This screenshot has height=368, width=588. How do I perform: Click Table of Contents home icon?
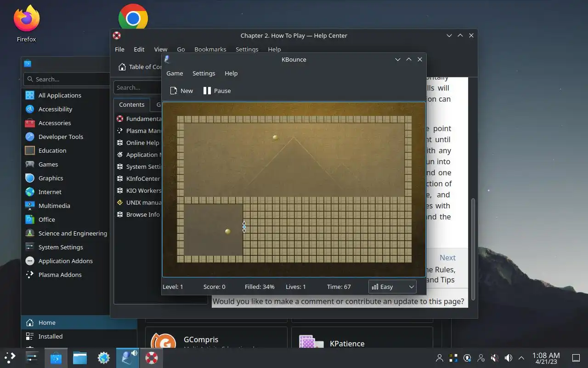[122, 67]
